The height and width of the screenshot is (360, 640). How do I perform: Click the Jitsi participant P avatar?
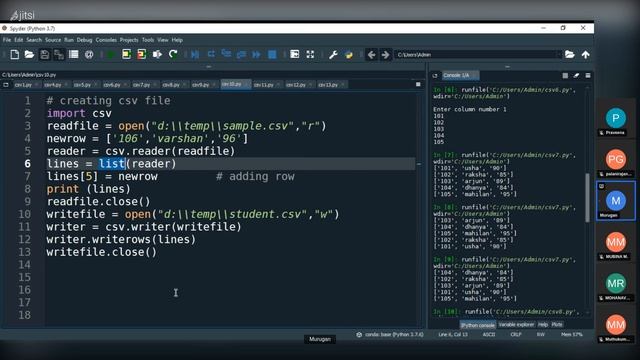point(616,118)
